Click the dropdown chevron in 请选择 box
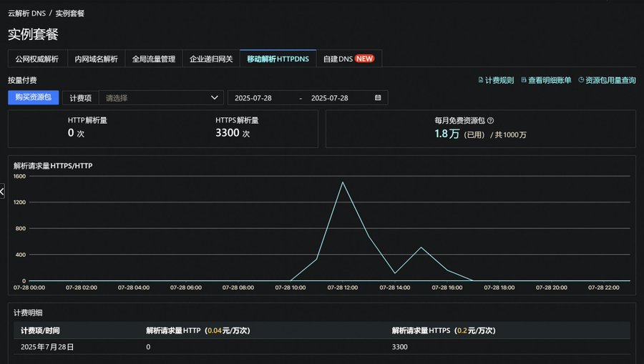This screenshot has width=644, height=364. tap(215, 98)
